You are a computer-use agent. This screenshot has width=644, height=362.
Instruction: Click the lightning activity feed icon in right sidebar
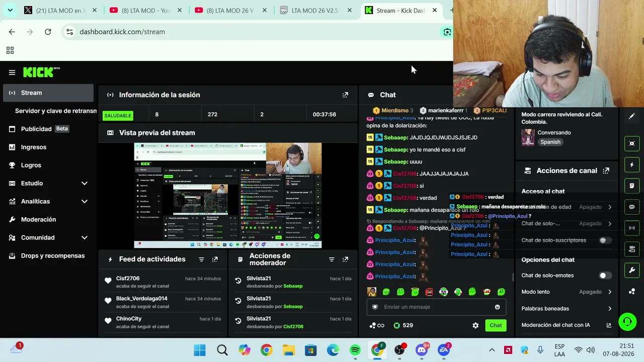tap(632, 164)
